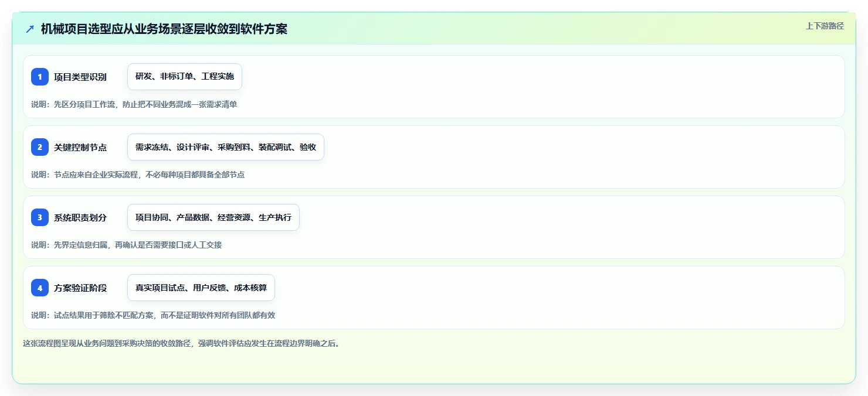This screenshot has height=396, width=868.
Task: Click the heading 项目类型识别
Action: pyautogui.click(x=80, y=77)
